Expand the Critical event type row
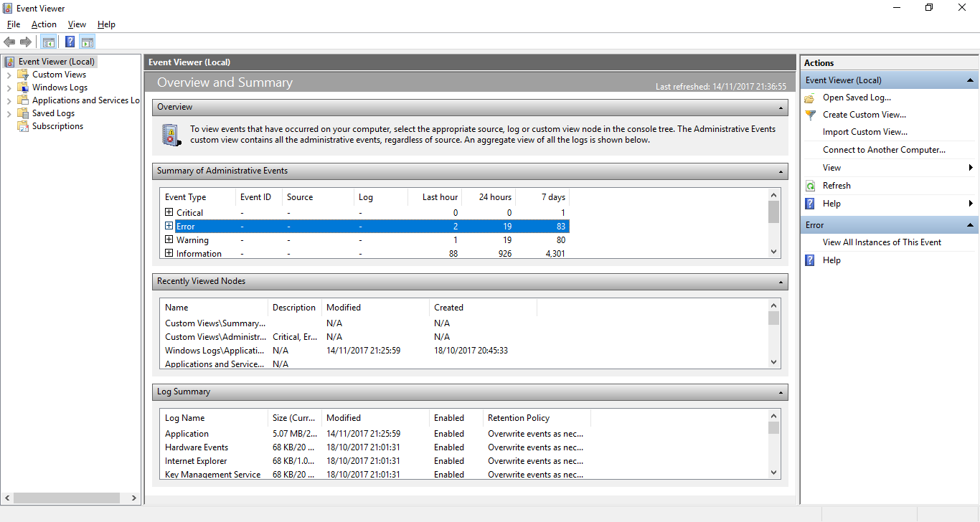980x522 pixels. click(x=169, y=212)
